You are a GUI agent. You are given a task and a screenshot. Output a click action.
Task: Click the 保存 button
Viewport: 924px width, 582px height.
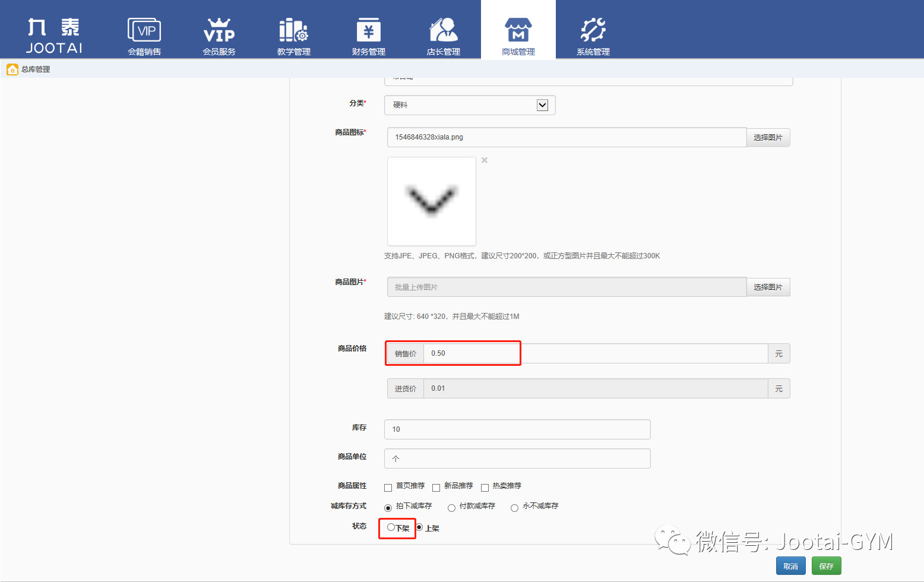pyautogui.click(x=827, y=566)
